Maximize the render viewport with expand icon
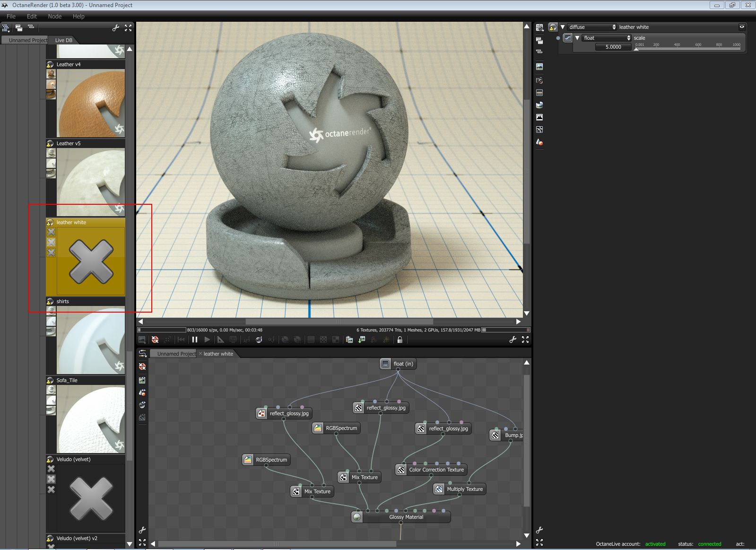This screenshot has height=550, width=756. tap(525, 340)
